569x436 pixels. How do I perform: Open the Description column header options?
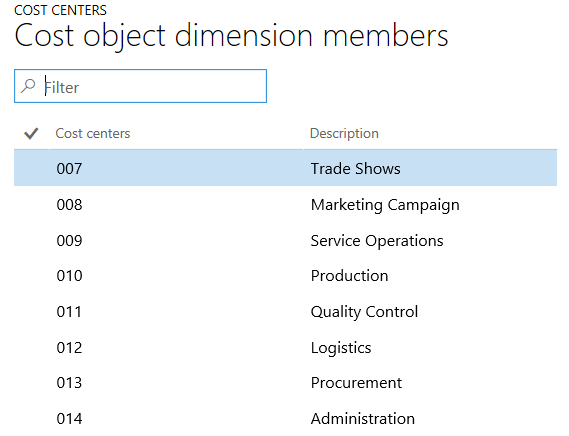coord(344,134)
